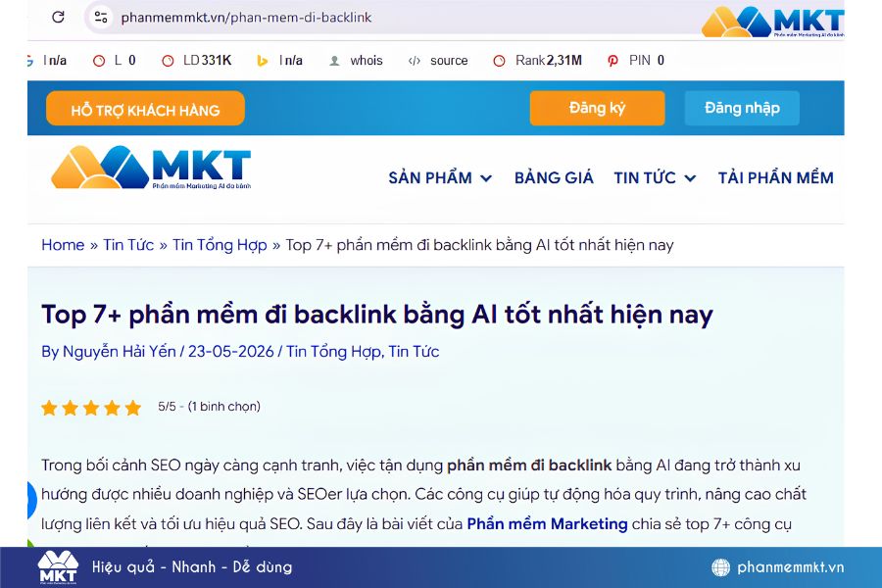Click the HỖ TRỢ KHÁCH HÀNG button
Viewport: 882px width, 588px height.
click(x=145, y=109)
